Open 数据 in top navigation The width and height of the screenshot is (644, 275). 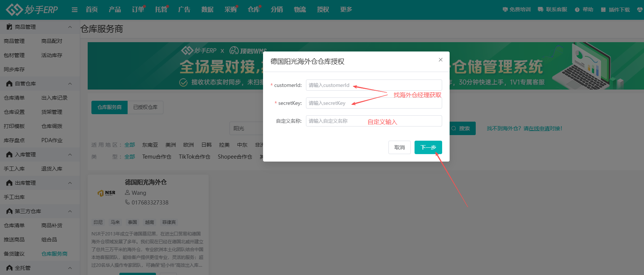(207, 9)
